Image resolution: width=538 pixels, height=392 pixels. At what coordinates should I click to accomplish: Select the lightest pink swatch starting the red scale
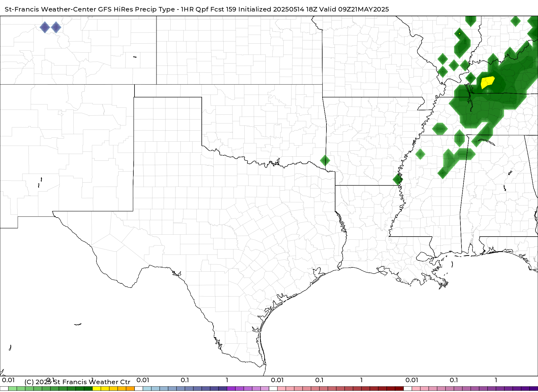coord(282,389)
